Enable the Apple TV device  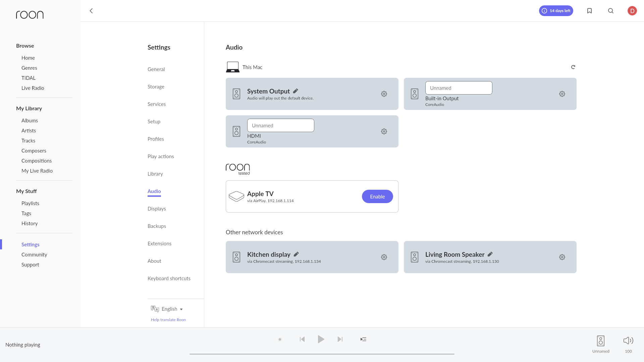pyautogui.click(x=377, y=196)
